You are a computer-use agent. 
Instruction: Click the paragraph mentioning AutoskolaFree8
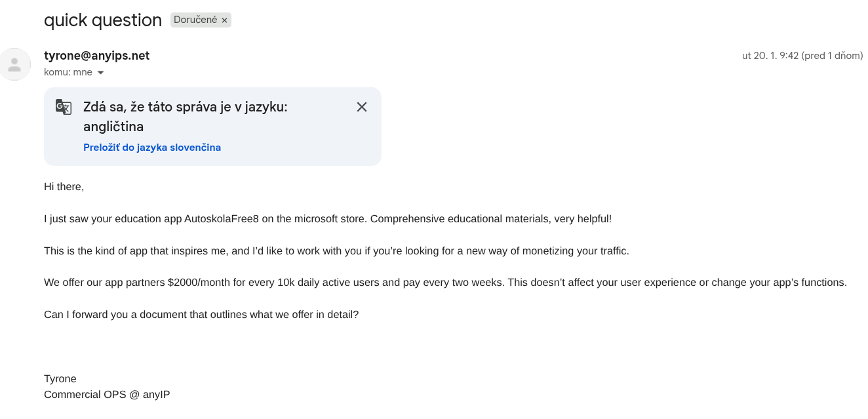click(327, 219)
